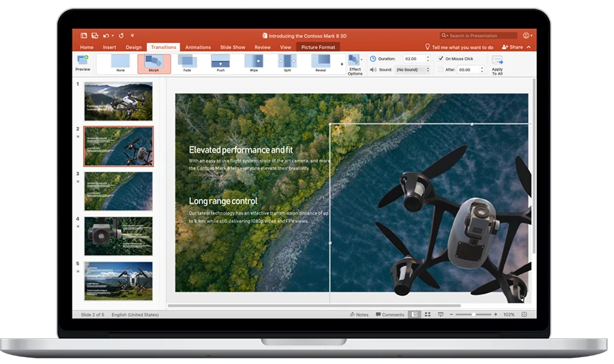
Task: Click the Redo icon in title bar
Action: tap(121, 35)
